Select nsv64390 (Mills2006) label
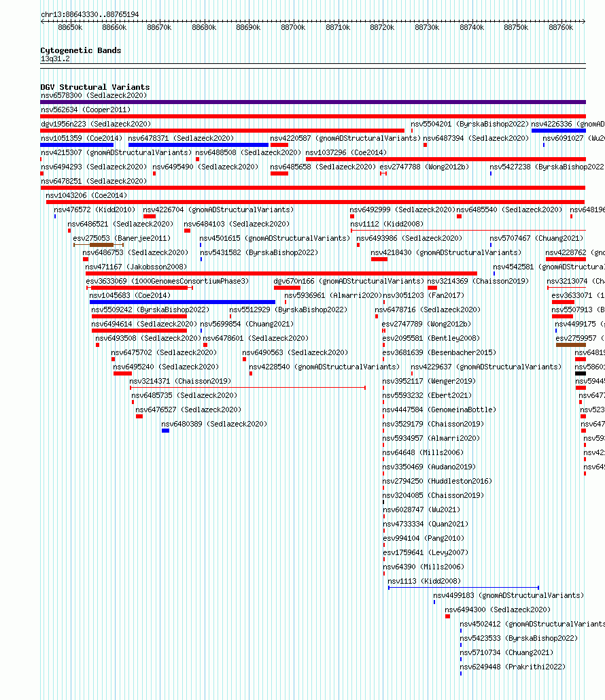Screen dimensions: 605x700 click(x=423, y=567)
